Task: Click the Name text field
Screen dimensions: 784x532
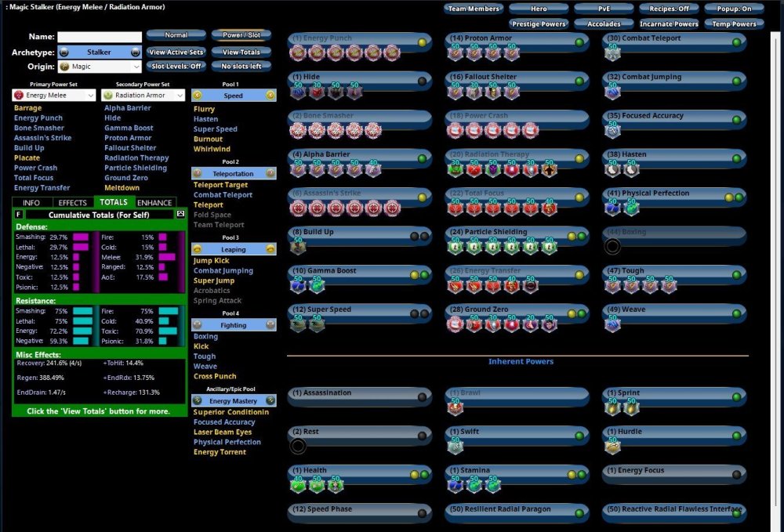Action: coord(100,37)
